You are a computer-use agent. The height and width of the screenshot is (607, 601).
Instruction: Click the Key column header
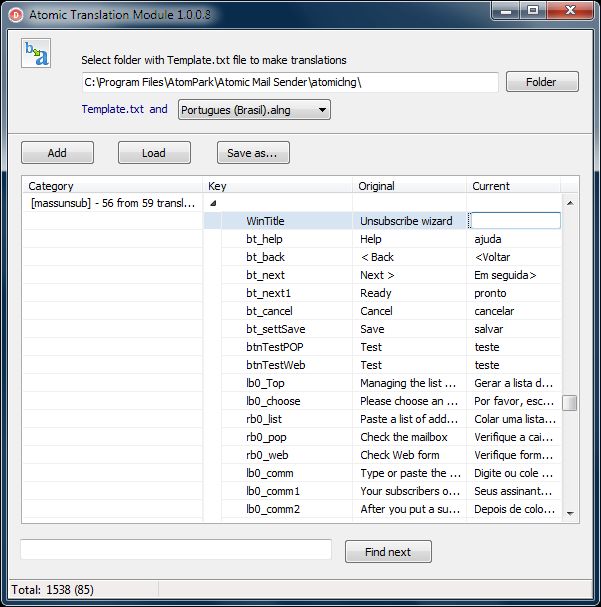pyautogui.click(x=277, y=186)
